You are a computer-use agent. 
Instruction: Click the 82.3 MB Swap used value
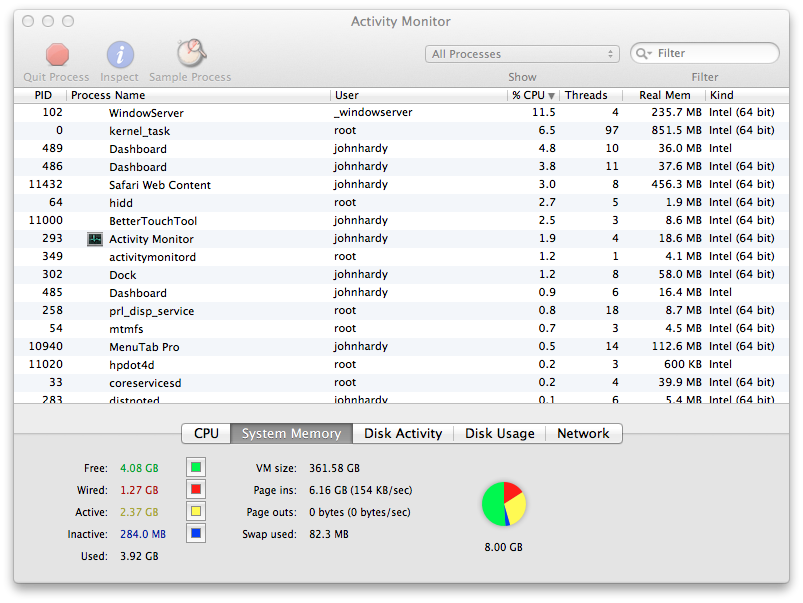click(x=329, y=534)
